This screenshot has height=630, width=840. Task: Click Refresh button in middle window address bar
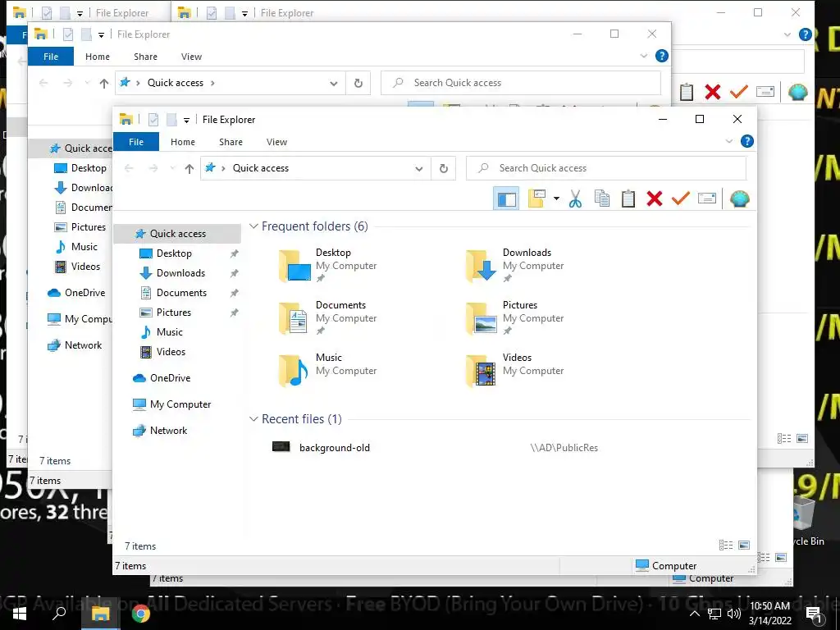coord(358,83)
